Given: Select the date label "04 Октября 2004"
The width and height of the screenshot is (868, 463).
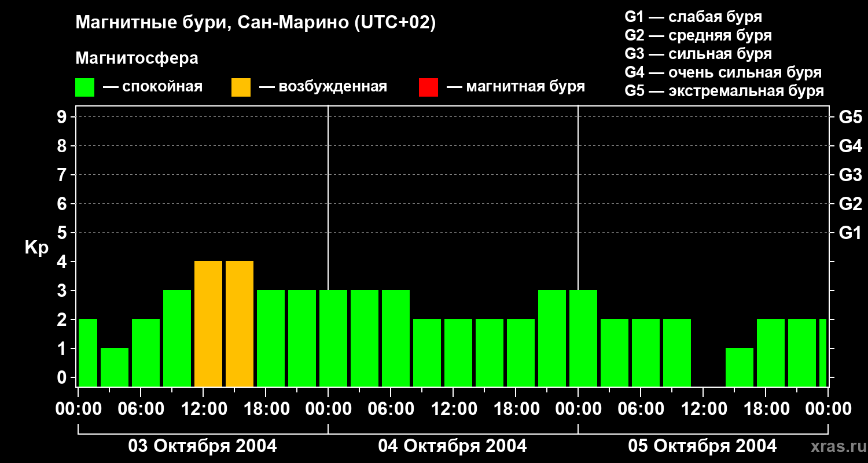Looking at the screenshot, I should pos(453,446).
